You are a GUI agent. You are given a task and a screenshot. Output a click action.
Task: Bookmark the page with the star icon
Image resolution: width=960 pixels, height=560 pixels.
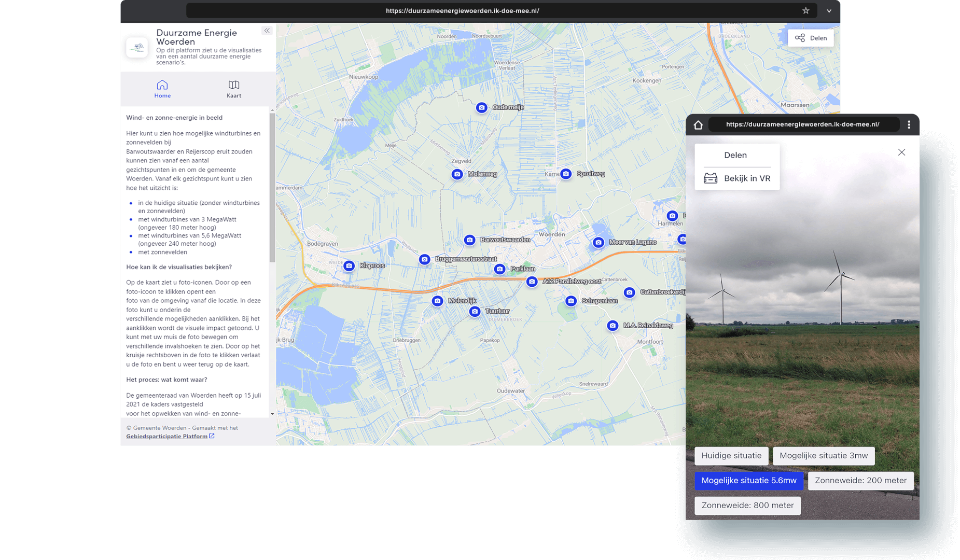pyautogui.click(x=805, y=11)
